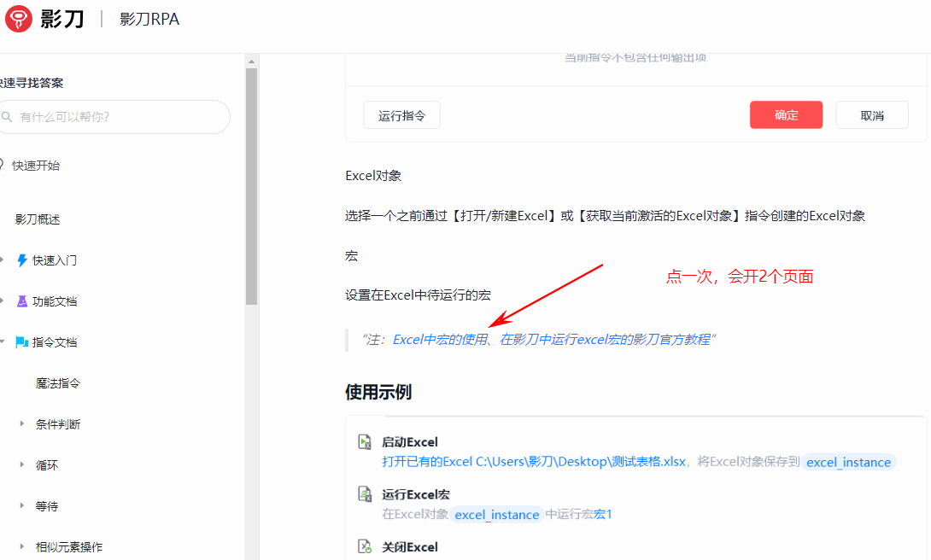Expand the 功能文档 section arrow
931x560 pixels.
pyautogui.click(x=2, y=300)
